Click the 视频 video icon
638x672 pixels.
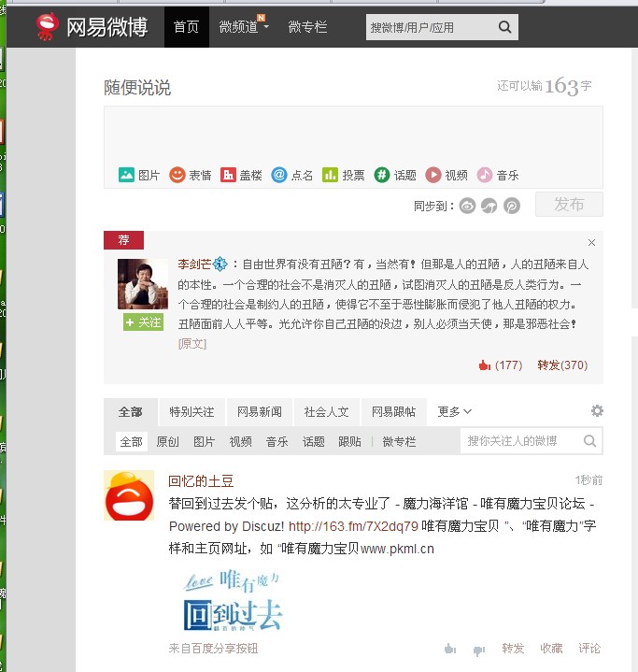point(433,175)
